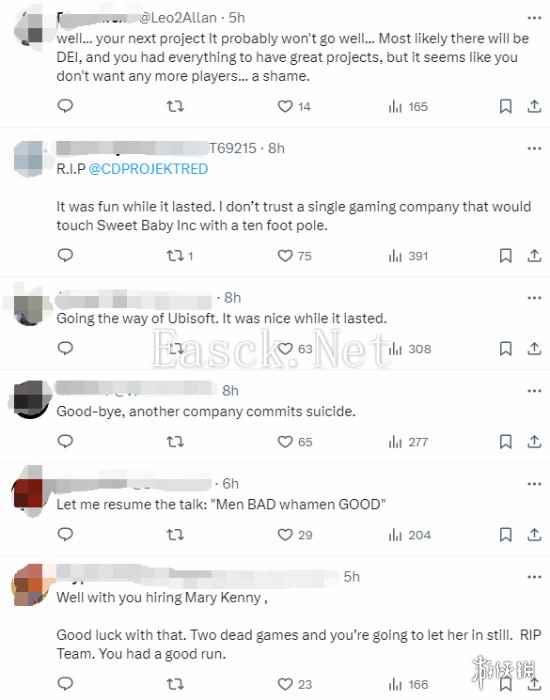Open the @Leo2Allan profile handle
The image size is (550, 700).
pos(178,18)
